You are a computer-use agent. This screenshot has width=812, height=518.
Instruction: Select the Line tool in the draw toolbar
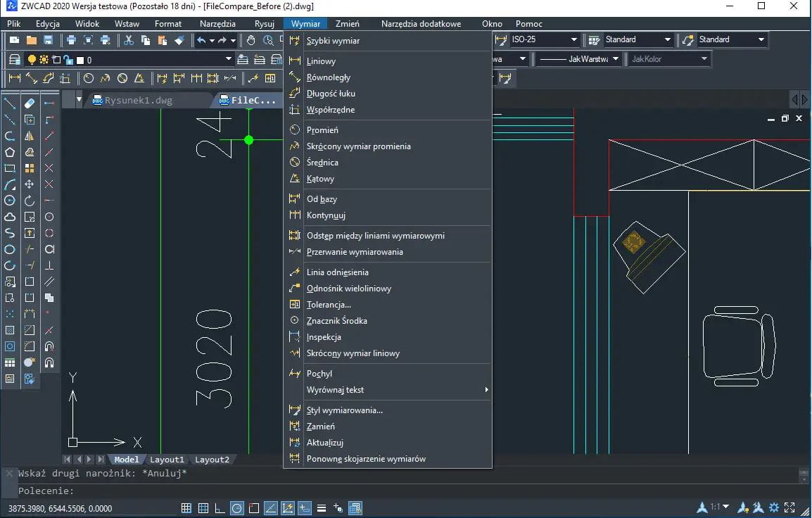click(x=10, y=103)
